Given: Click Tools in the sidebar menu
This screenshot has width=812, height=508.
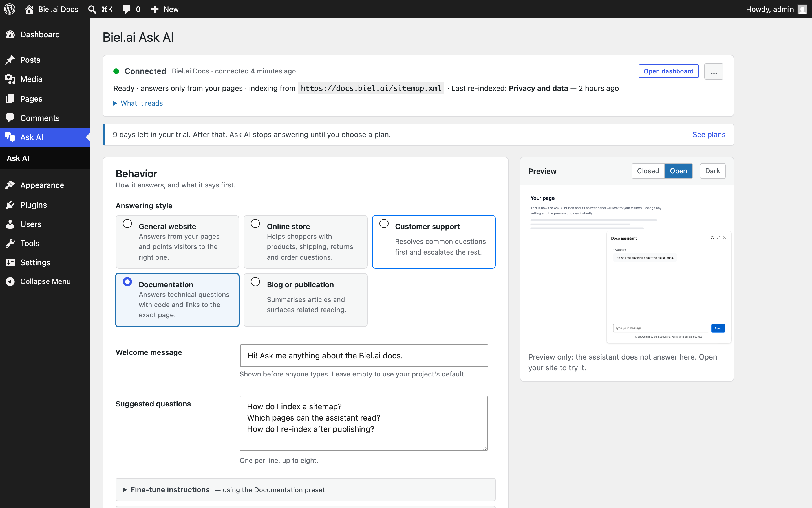Looking at the screenshot, I should [45, 243].
